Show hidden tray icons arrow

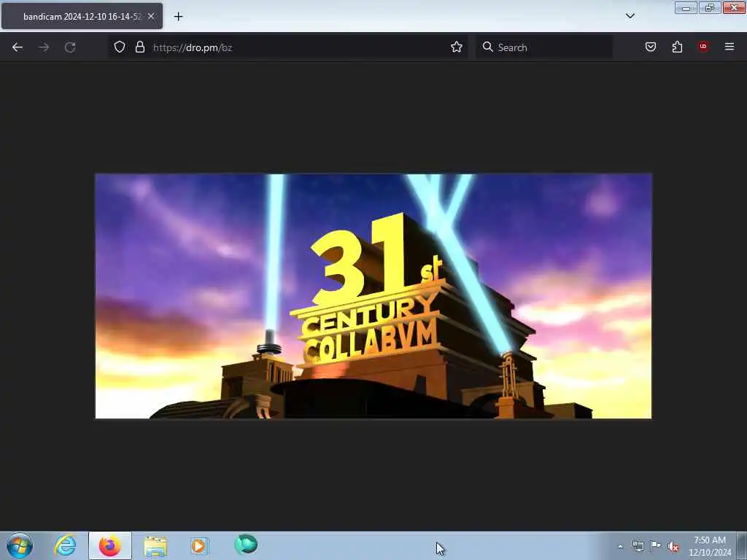620,546
